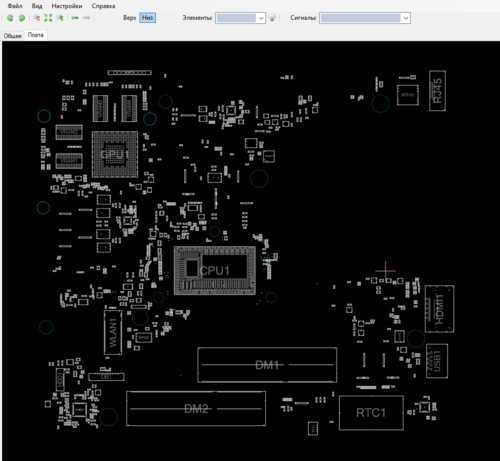Switch board view to Верх side

tap(129, 18)
